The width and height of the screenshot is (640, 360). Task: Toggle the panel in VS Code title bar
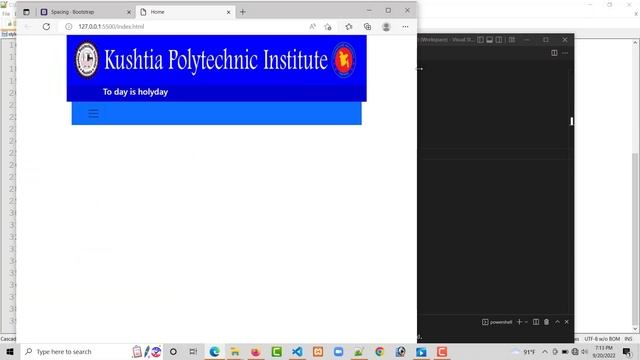489,40
